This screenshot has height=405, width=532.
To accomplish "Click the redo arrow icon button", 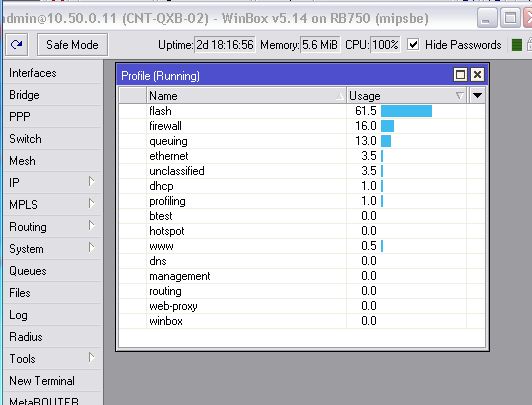I will click(16, 44).
